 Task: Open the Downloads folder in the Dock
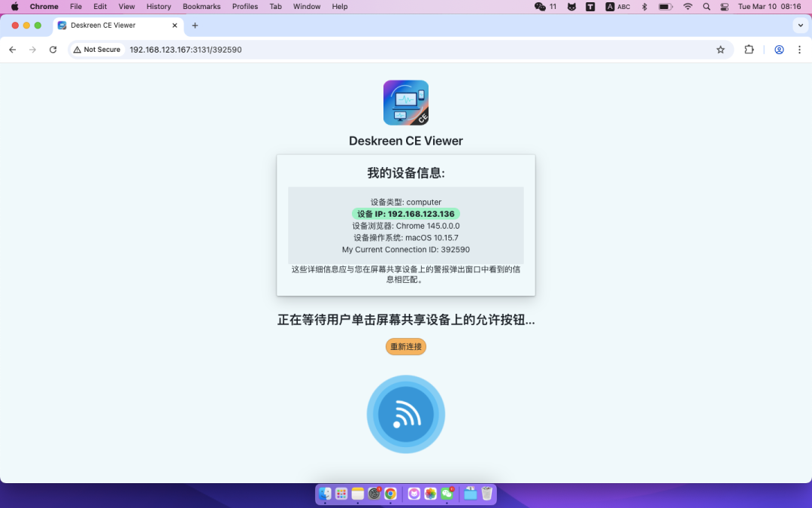point(470,494)
